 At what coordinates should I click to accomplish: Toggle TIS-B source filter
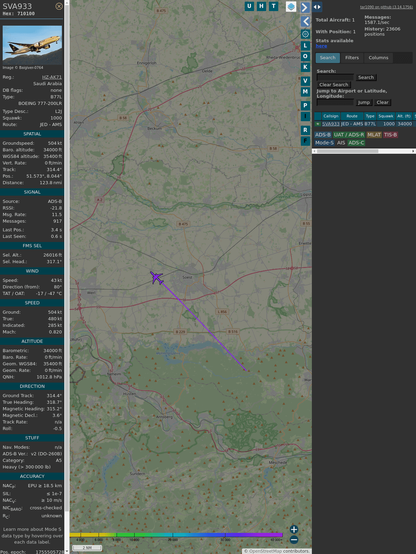[x=391, y=135]
